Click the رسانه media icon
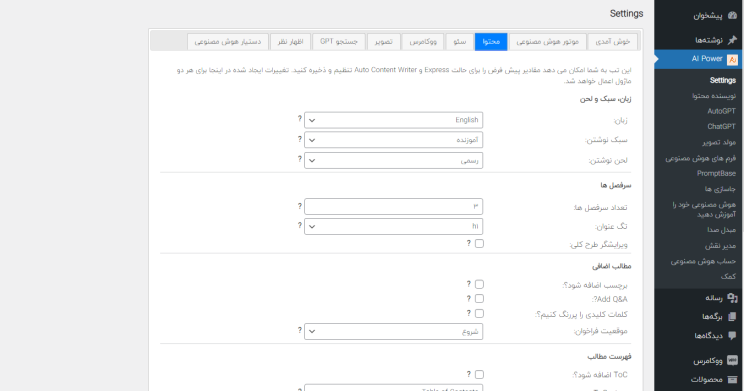Image resolution: width=744 pixels, height=391 pixels. (x=732, y=298)
